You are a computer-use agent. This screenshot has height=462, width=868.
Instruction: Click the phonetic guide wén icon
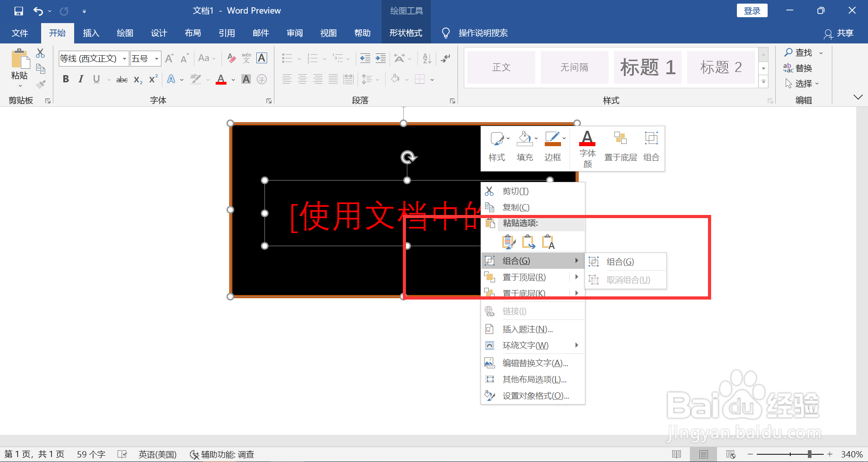point(246,58)
